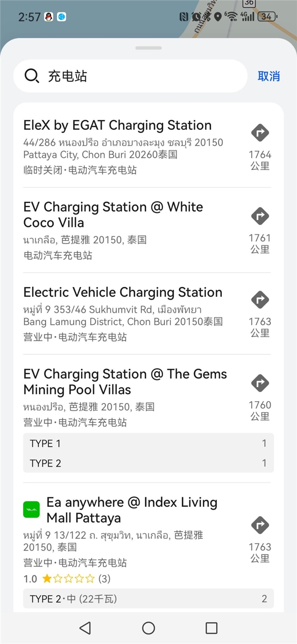Open recent apps square button
This screenshot has height=644, width=297.
(211, 628)
